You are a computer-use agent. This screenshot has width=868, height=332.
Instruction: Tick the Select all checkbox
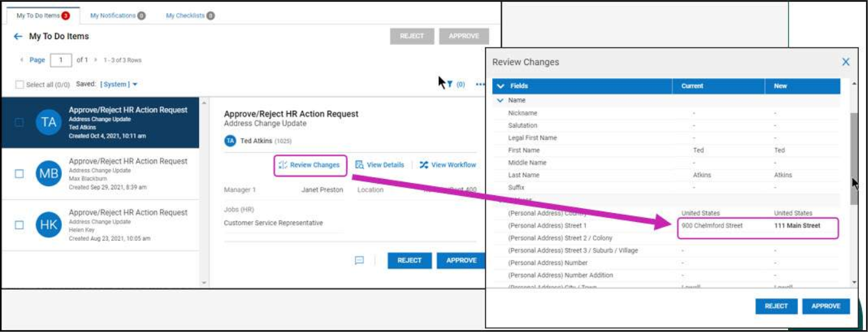20,85
